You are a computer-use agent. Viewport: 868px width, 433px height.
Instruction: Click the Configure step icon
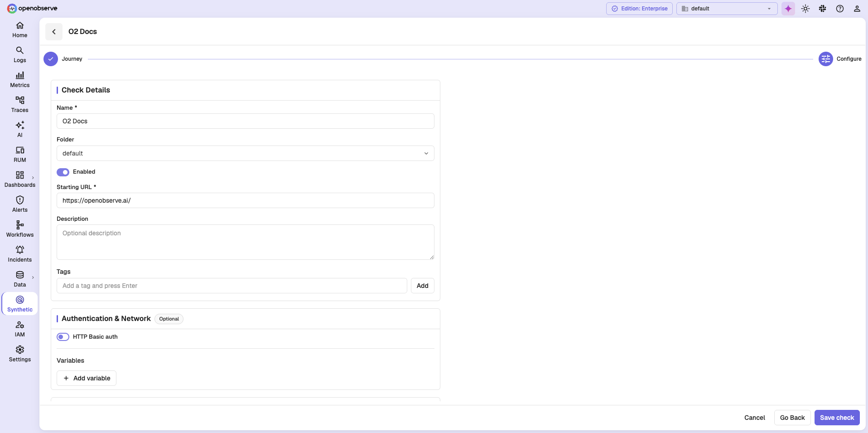click(x=826, y=59)
